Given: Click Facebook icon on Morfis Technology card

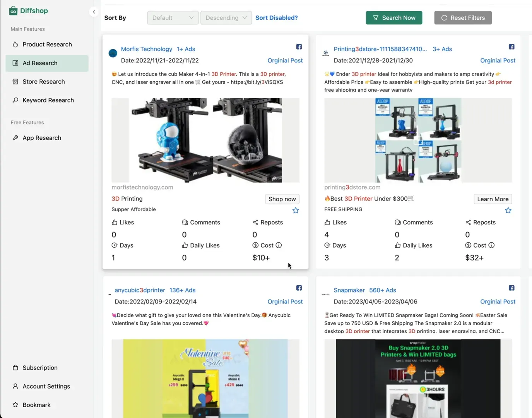Looking at the screenshot, I should [299, 47].
